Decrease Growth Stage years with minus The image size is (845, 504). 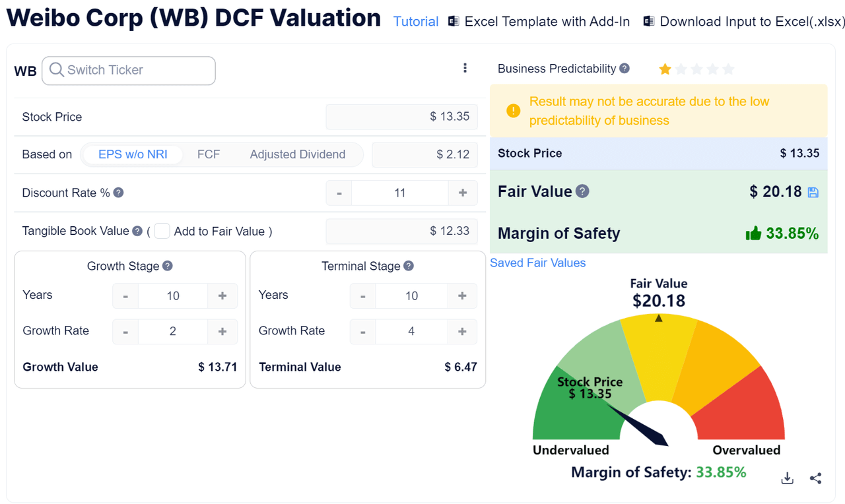pos(125,296)
